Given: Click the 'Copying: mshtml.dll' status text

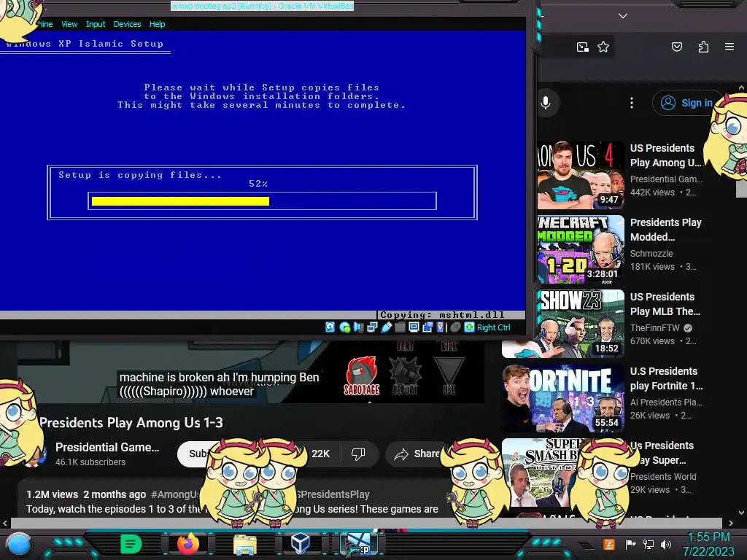Looking at the screenshot, I should [x=442, y=315].
